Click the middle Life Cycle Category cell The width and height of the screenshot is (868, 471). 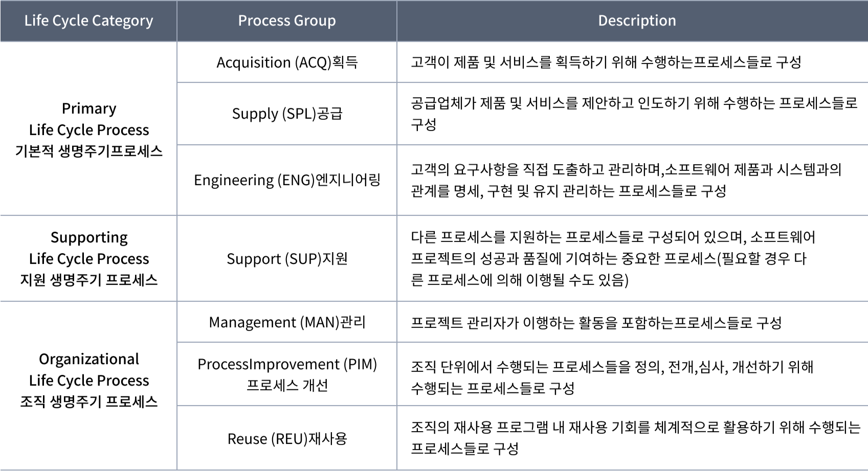coord(88,258)
